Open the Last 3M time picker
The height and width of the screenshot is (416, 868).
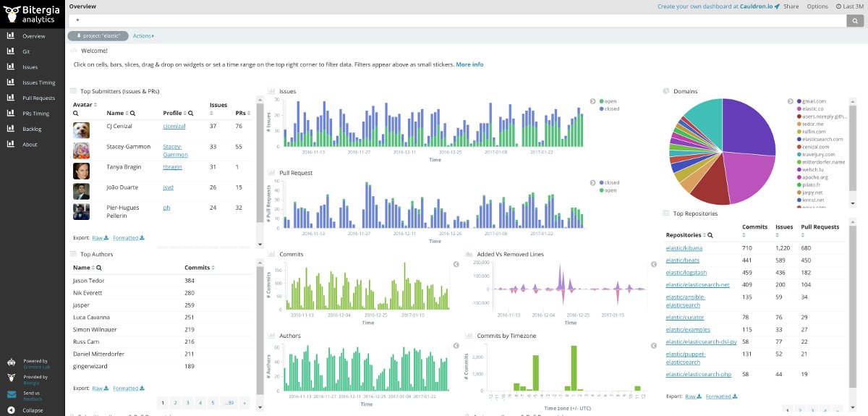pyautogui.click(x=850, y=7)
